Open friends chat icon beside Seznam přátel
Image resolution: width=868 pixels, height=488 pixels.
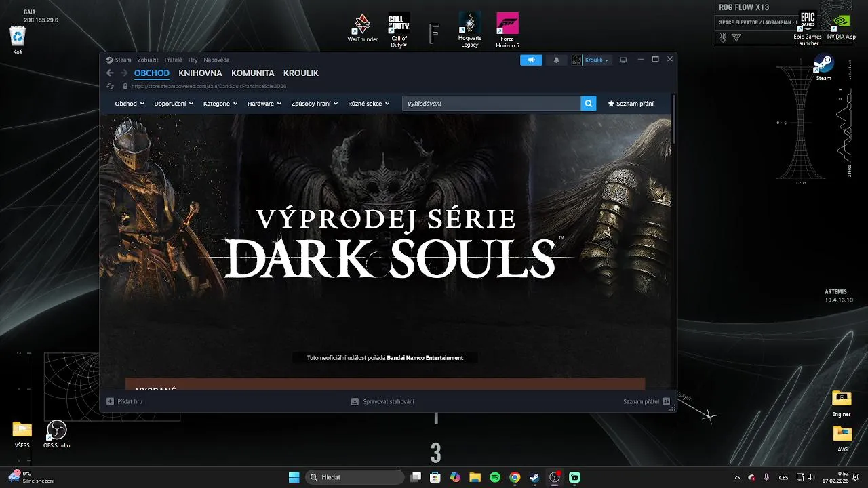667,401
